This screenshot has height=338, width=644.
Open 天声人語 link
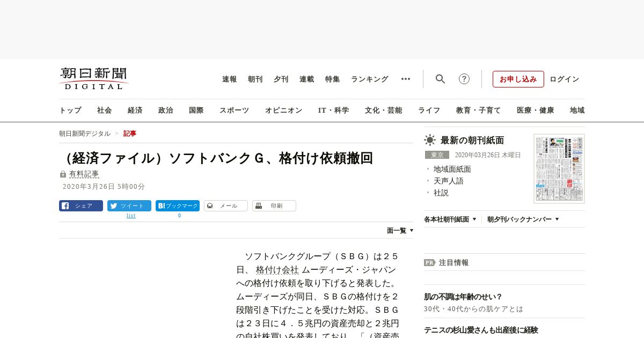tap(449, 181)
